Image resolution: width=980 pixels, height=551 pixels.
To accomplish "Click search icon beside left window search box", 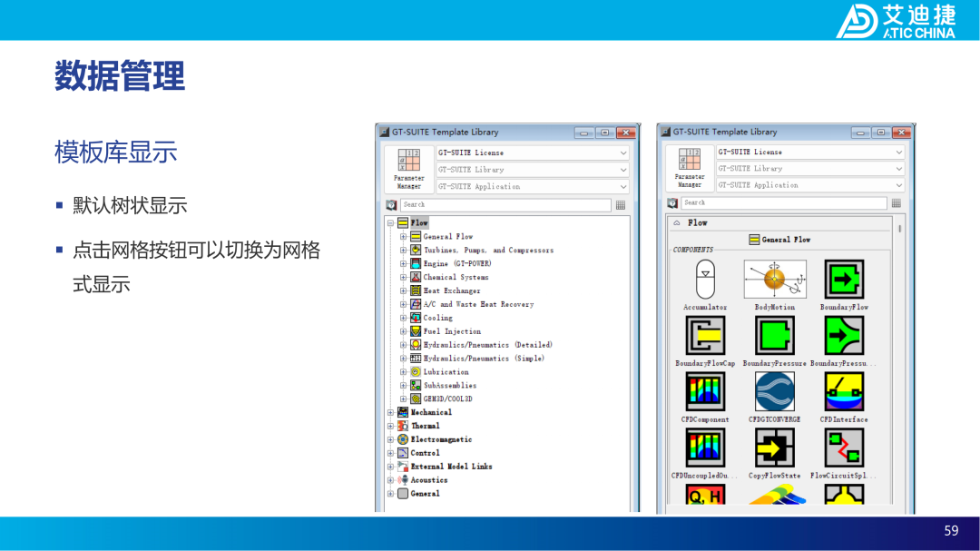I will click(x=391, y=205).
